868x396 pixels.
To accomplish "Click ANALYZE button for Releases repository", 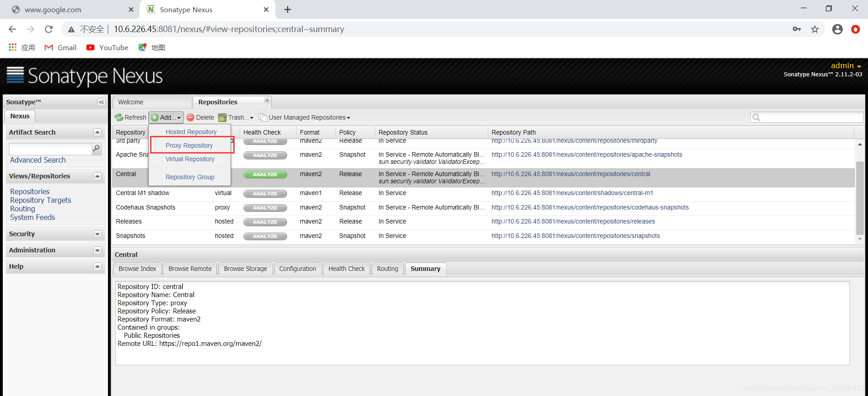I will click(x=265, y=222).
